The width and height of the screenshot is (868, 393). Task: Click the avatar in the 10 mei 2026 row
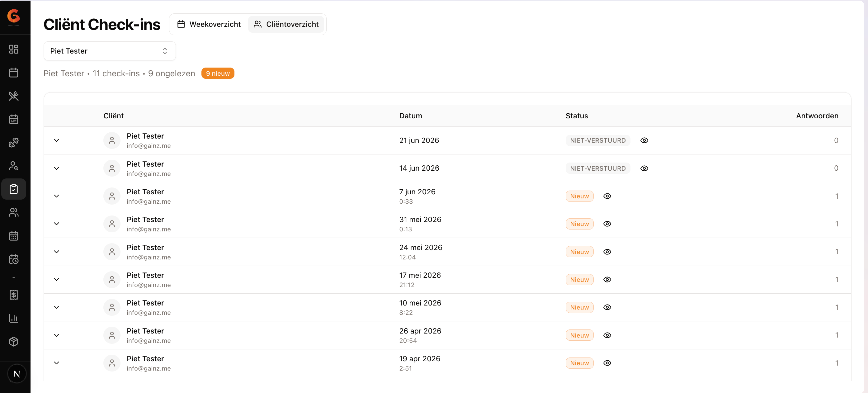[x=112, y=307]
